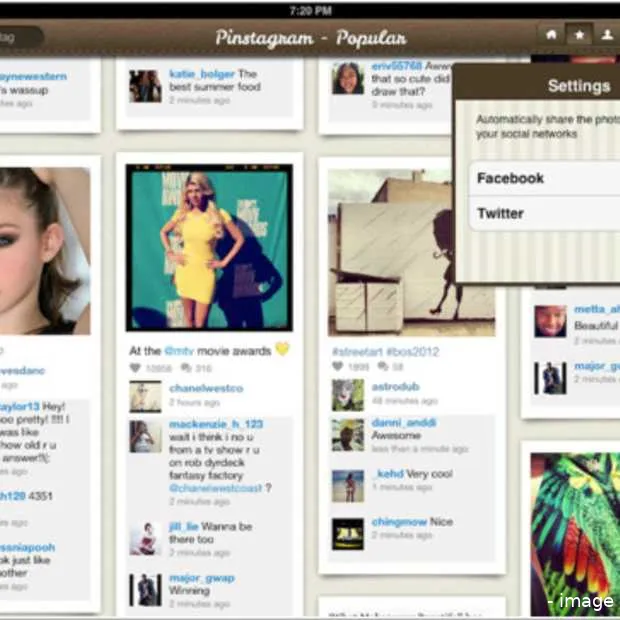Viewport: 620px width, 620px height.
Task: Open jill_lie username link
Action: [x=183, y=526]
